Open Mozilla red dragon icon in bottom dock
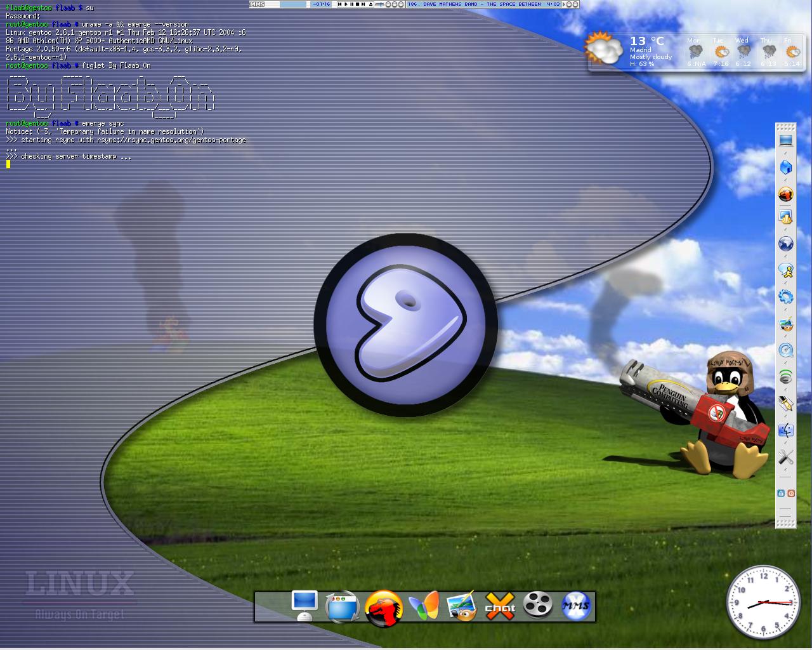Viewport: 812px width, 650px height. [384, 608]
